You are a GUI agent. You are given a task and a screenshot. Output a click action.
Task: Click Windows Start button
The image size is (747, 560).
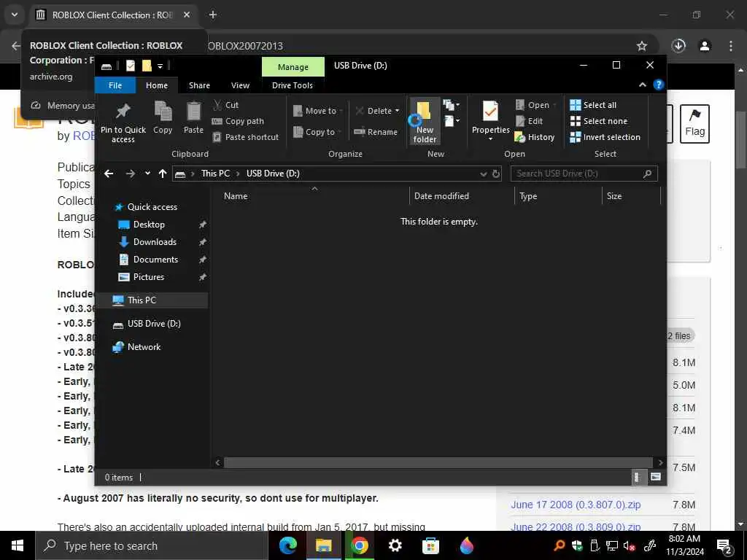coord(18,545)
